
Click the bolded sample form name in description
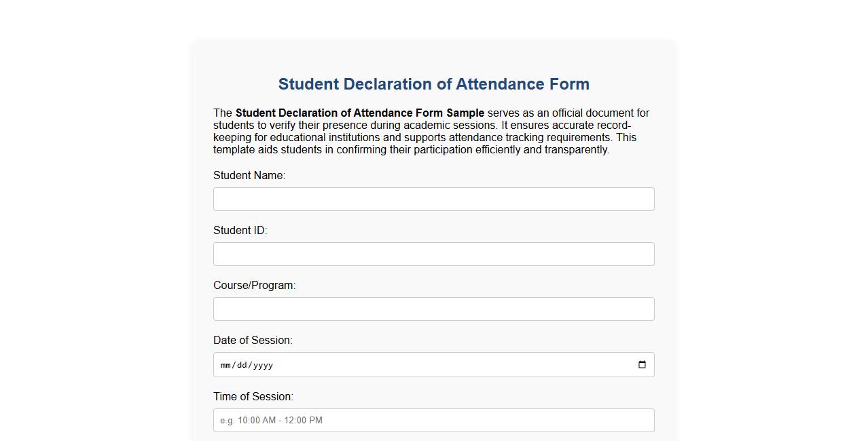pos(359,113)
